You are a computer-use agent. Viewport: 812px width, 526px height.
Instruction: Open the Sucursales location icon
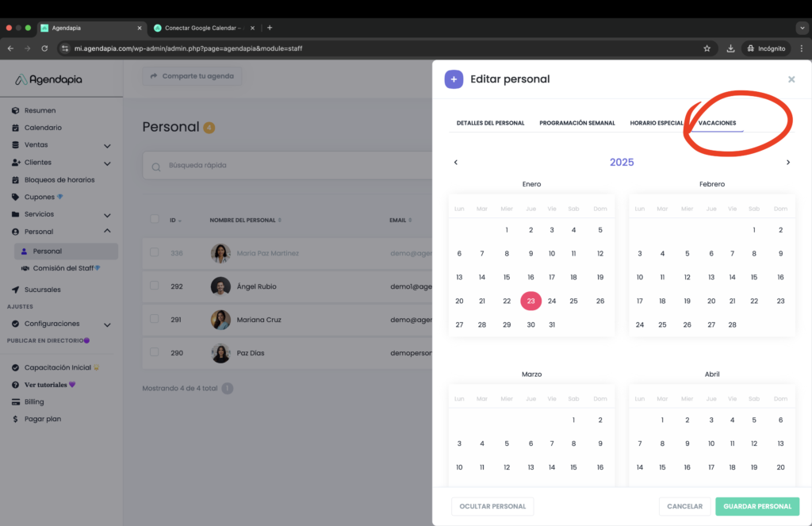(16, 290)
